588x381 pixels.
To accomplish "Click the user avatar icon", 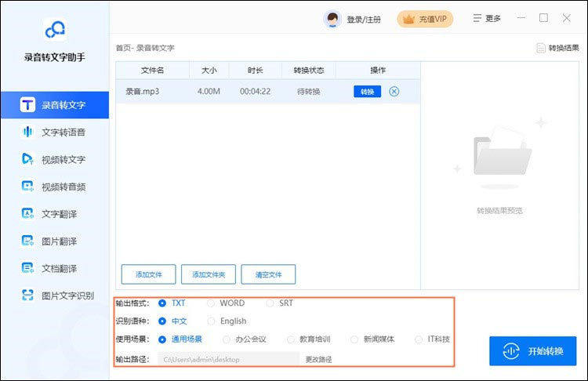I will point(332,19).
